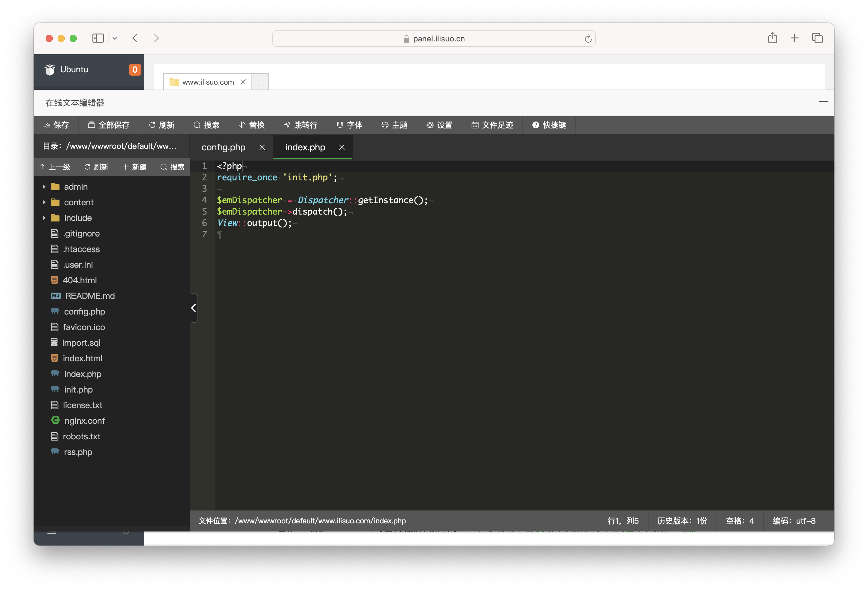
Task: Open 跳转行 go-to-line tool
Action: pyautogui.click(x=301, y=125)
